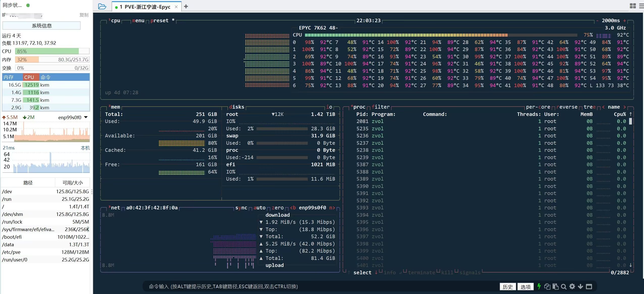
Task: Toggle the disks panel in mem box
Action: [237, 107]
